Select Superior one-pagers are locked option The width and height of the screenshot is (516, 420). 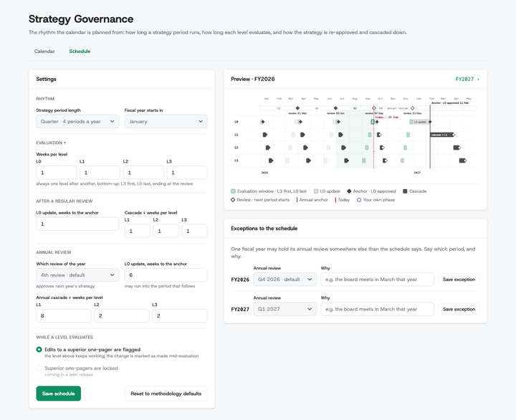(39, 368)
